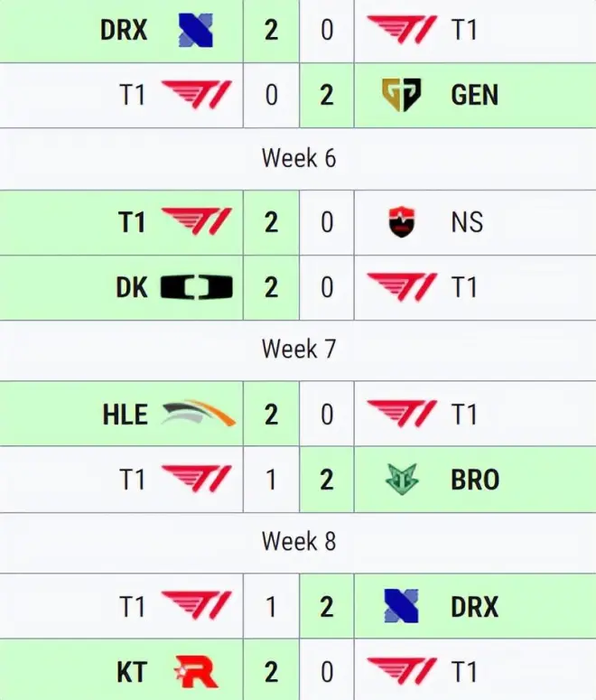Select the BRO team name
Image resolution: width=596 pixels, height=700 pixels.
[474, 479]
